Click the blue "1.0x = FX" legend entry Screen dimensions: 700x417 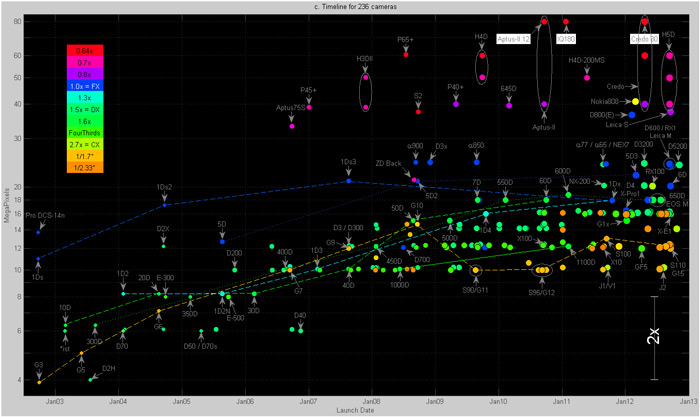(x=85, y=86)
